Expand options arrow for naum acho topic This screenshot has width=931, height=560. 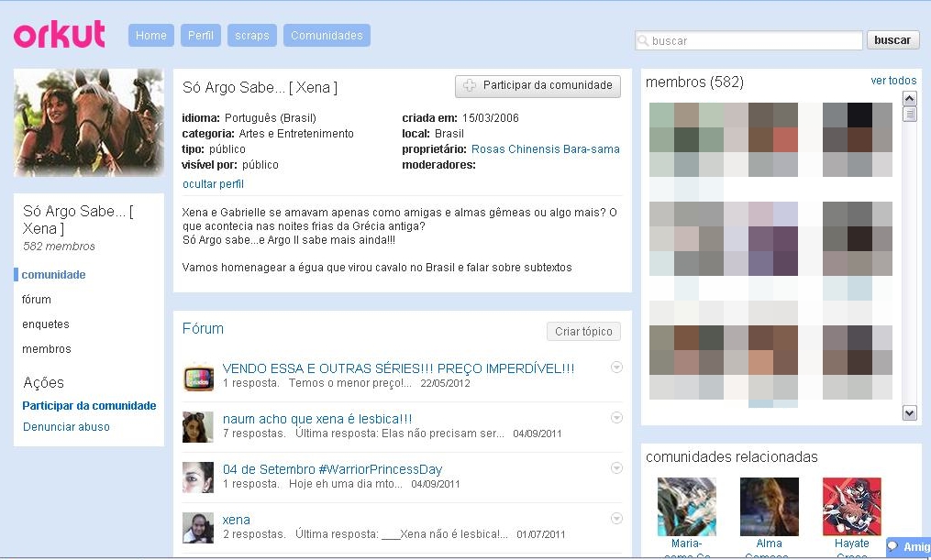pos(617,418)
